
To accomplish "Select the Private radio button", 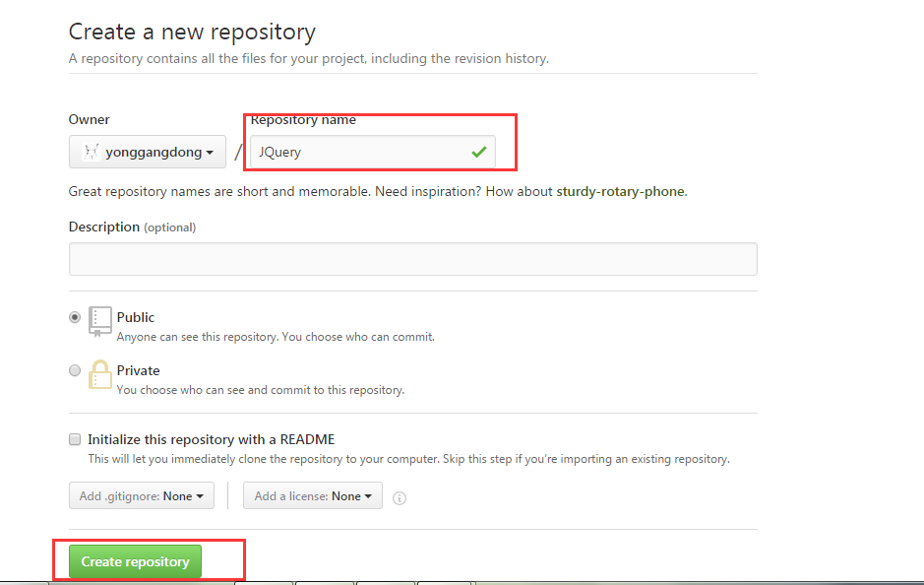I will (x=75, y=370).
